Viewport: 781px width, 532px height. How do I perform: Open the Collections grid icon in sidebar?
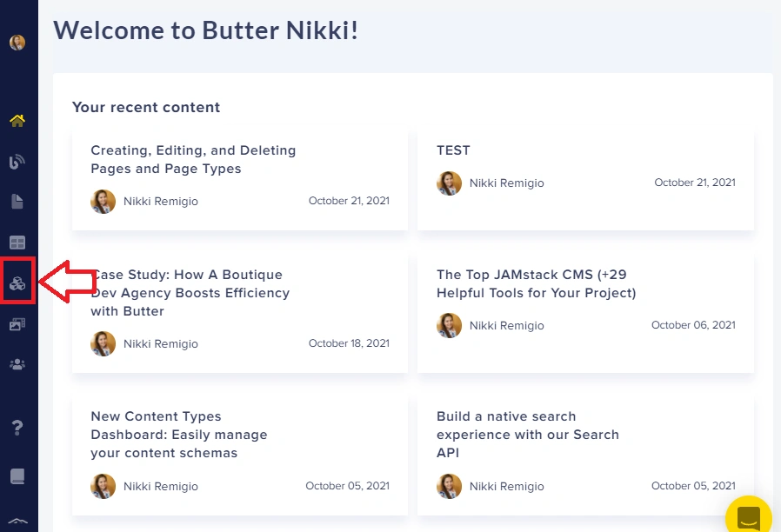point(17,243)
